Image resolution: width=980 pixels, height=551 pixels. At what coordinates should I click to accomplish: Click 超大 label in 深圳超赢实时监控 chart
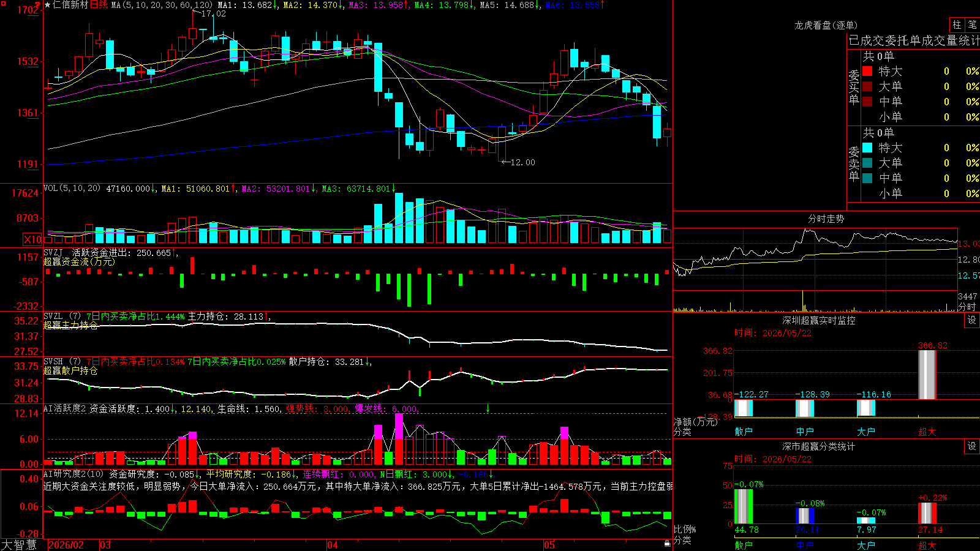coord(927,432)
